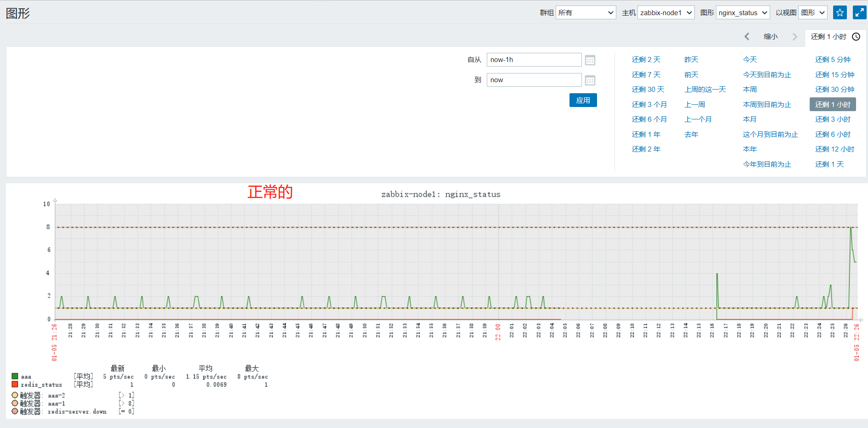Click legend value 1.15 pts/sec under 平均
The height and width of the screenshot is (428, 868).
point(206,377)
